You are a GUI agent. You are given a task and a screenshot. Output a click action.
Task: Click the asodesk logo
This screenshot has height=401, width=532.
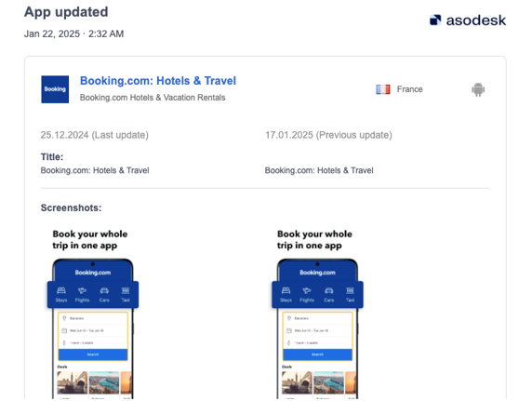tap(468, 20)
